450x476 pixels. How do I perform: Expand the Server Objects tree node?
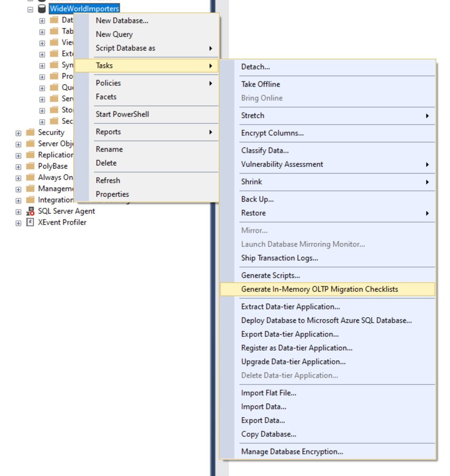(x=18, y=145)
